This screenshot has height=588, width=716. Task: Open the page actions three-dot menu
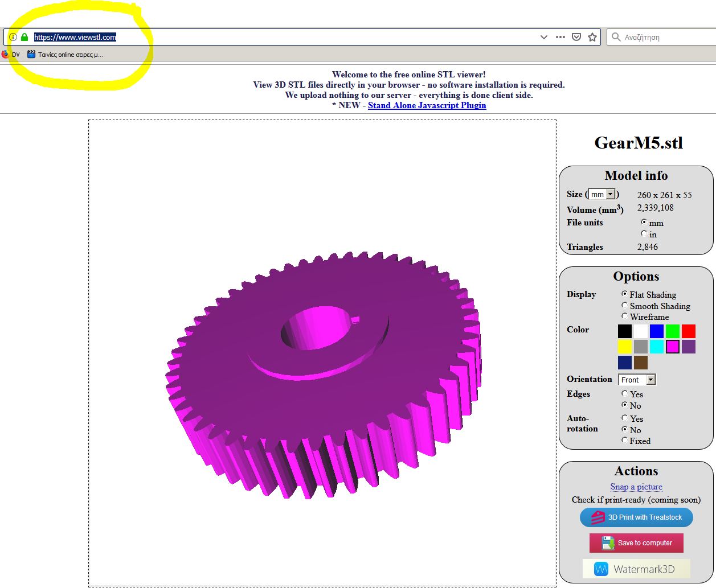click(x=560, y=37)
